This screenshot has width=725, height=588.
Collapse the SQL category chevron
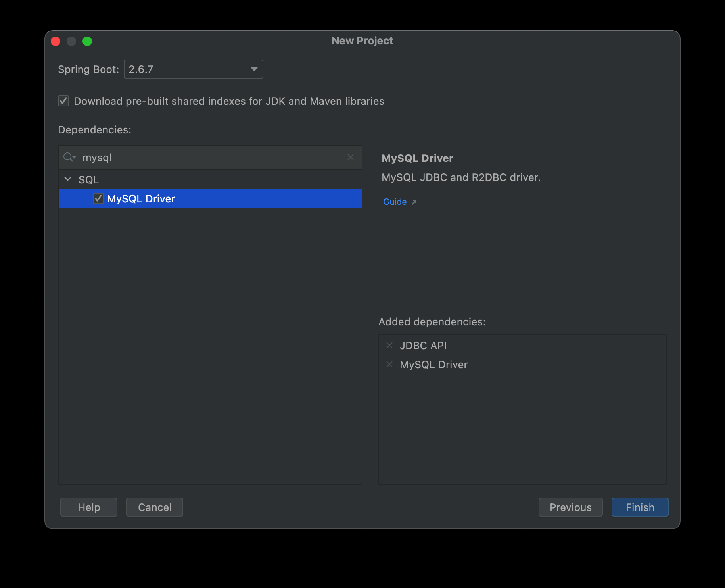pyautogui.click(x=68, y=179)
